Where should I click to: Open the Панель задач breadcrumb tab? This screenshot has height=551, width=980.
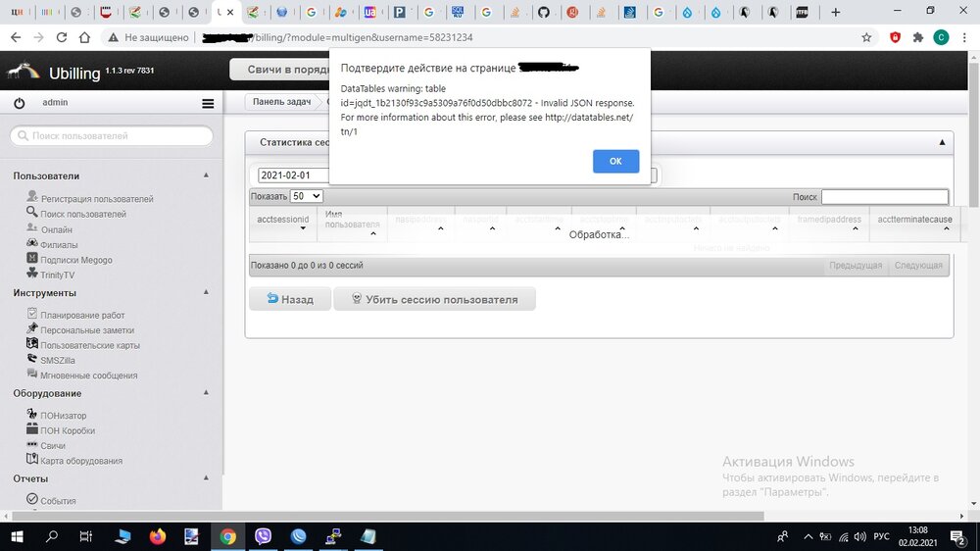283,102
